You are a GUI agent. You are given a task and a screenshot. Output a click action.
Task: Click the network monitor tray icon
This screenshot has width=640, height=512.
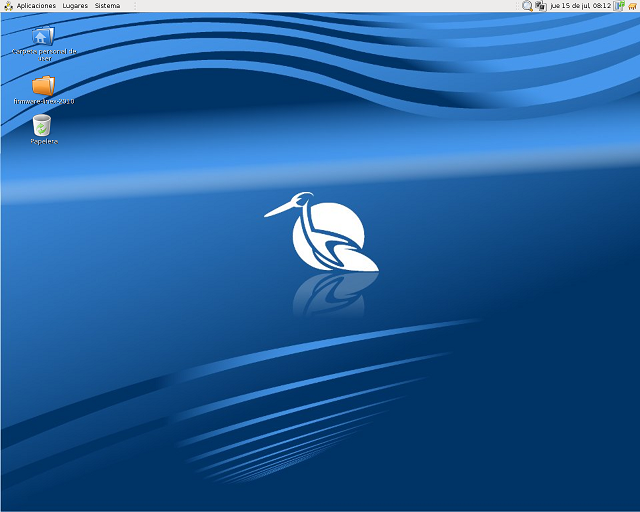540,6
